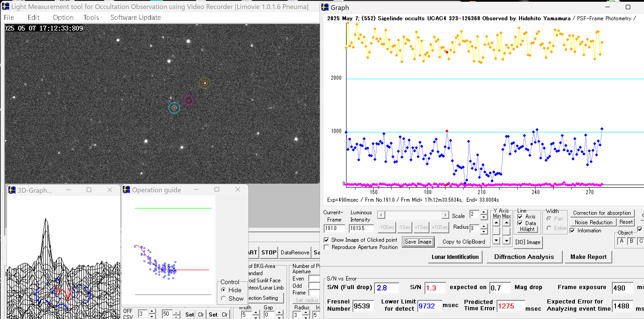Viewport: 644px width, 319px height.
Task: Open the Option menu
Action: pos(63,18)
